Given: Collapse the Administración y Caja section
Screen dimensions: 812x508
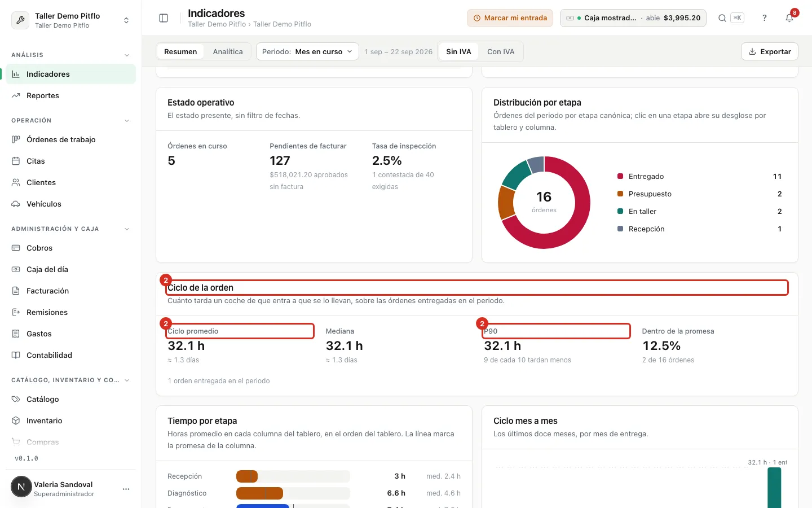Looking at the screenshot, I should 127,229.
